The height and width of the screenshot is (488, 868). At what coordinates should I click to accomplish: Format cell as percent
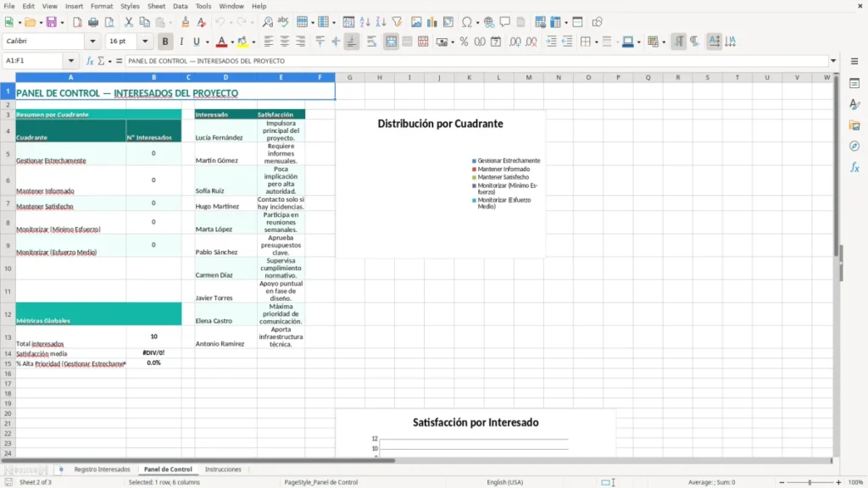click(464, 42)
